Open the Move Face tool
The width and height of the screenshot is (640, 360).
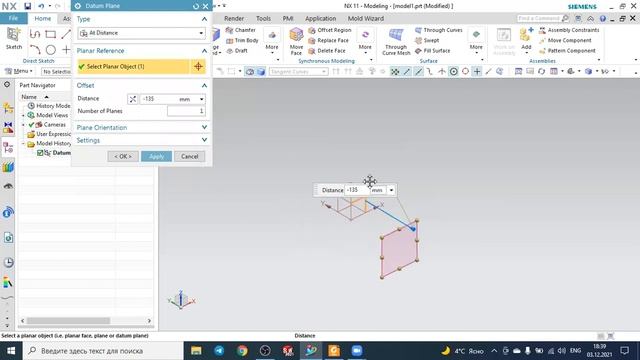296,41
